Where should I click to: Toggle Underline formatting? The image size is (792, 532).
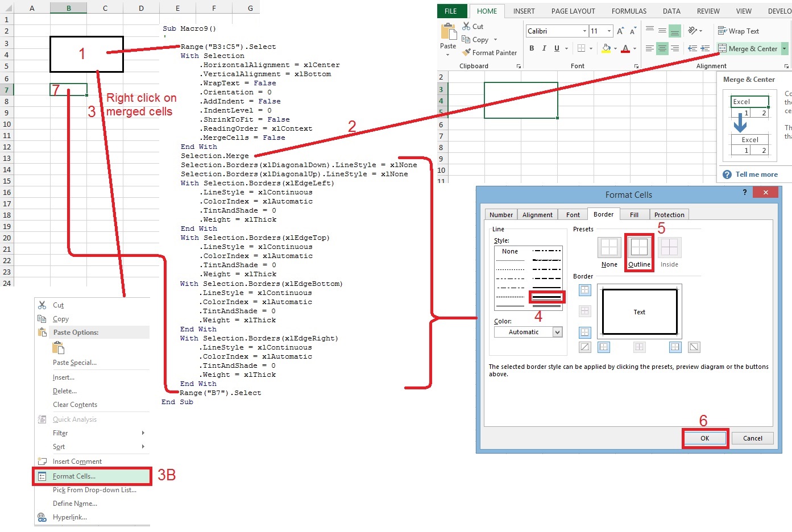coord(557,48)
